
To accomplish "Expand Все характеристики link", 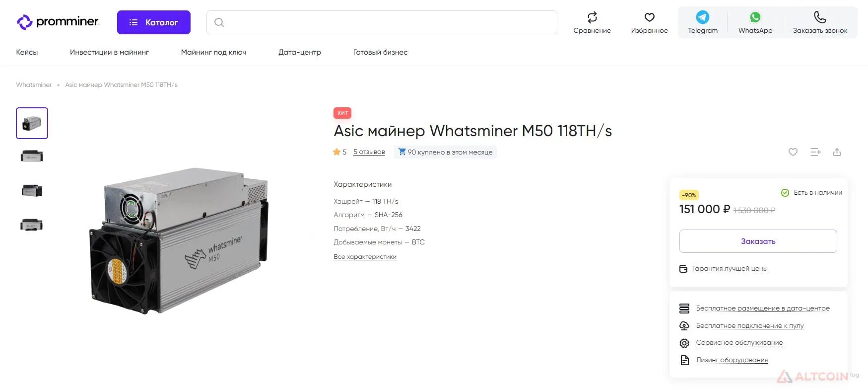I will 365,257.
